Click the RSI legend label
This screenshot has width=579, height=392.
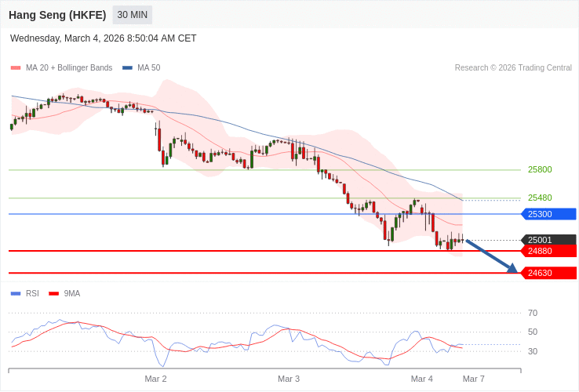(32, 294)
